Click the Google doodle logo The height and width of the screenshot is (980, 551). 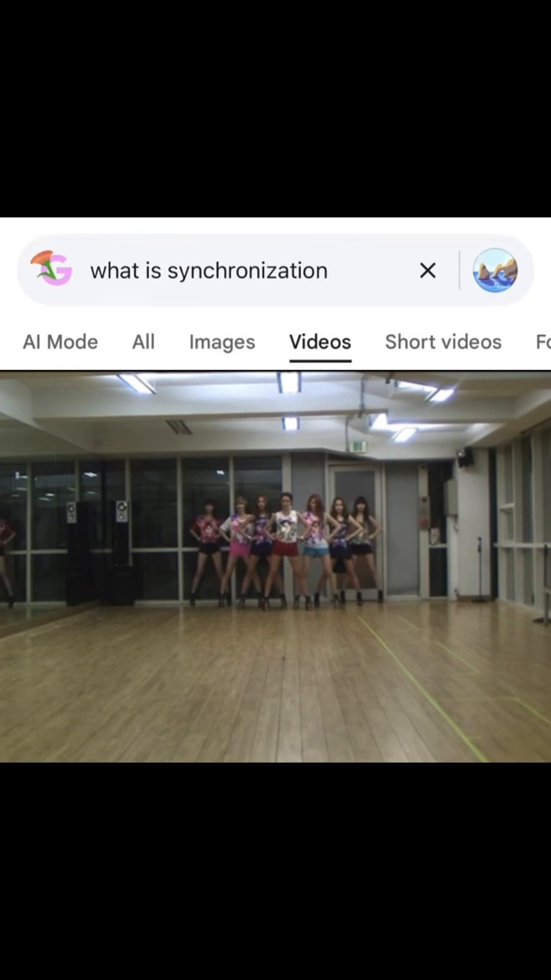point(52,268)
